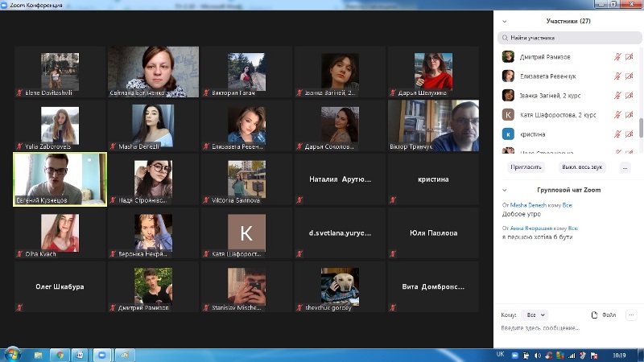Click Катя Шафоростова, 2 курс in participants list

558,115
